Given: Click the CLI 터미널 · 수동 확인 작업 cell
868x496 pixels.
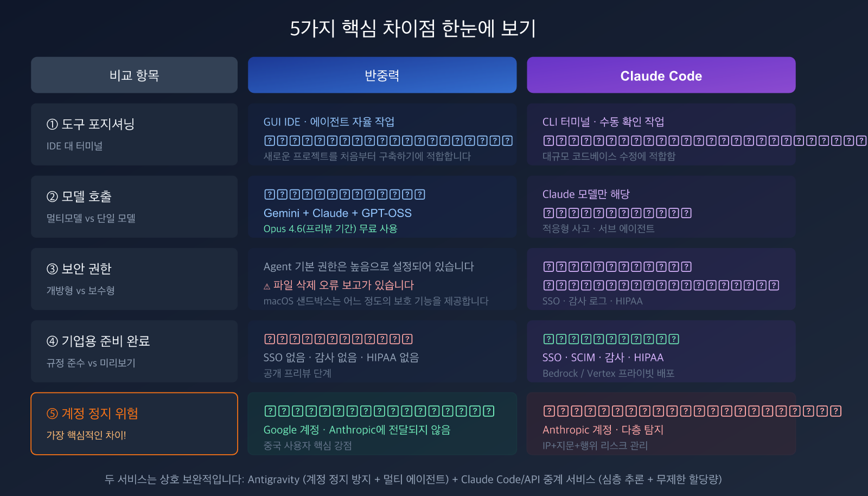Looking at the screenshot, I should 603,122.
